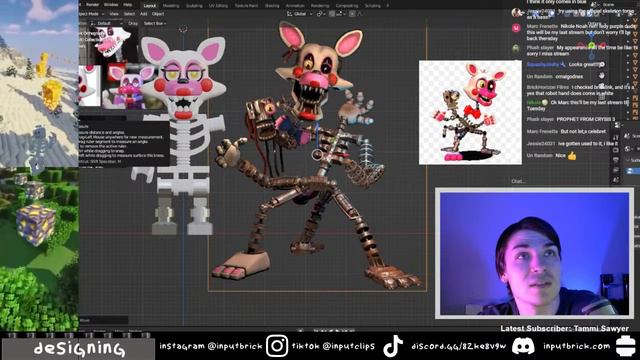
Task: Open the viewport Select menu
Action: pyautogui.click(x=129, y=14)
